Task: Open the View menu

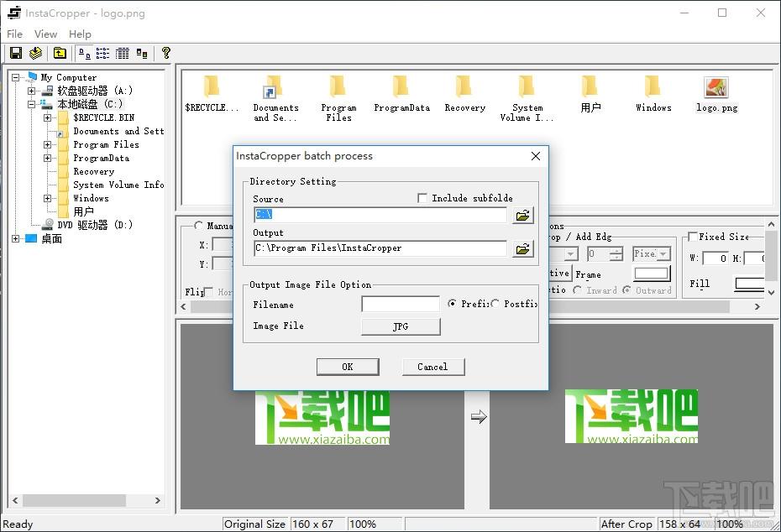Action: (x=45, y=34)
